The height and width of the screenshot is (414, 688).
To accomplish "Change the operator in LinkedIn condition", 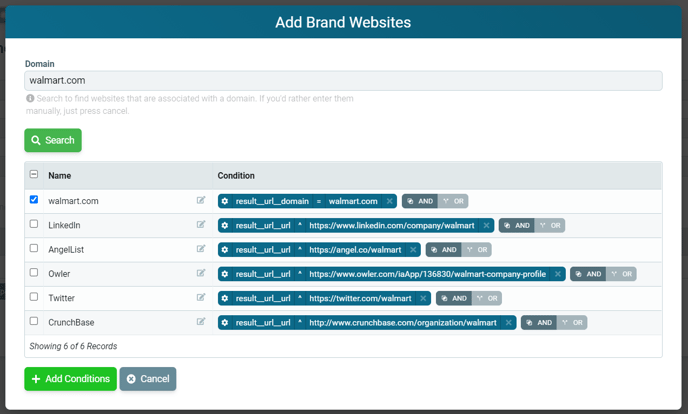I will click(x=300, y=225).
